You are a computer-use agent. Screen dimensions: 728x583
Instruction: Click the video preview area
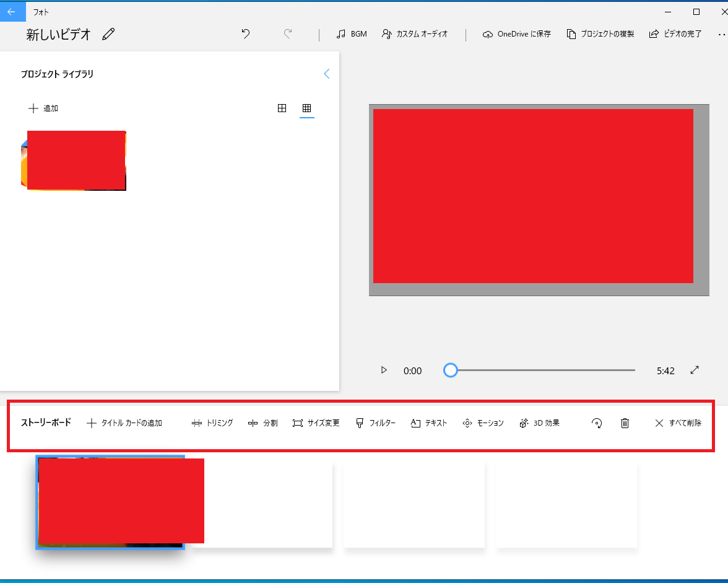pyautogui.click(x=539, y=199)
